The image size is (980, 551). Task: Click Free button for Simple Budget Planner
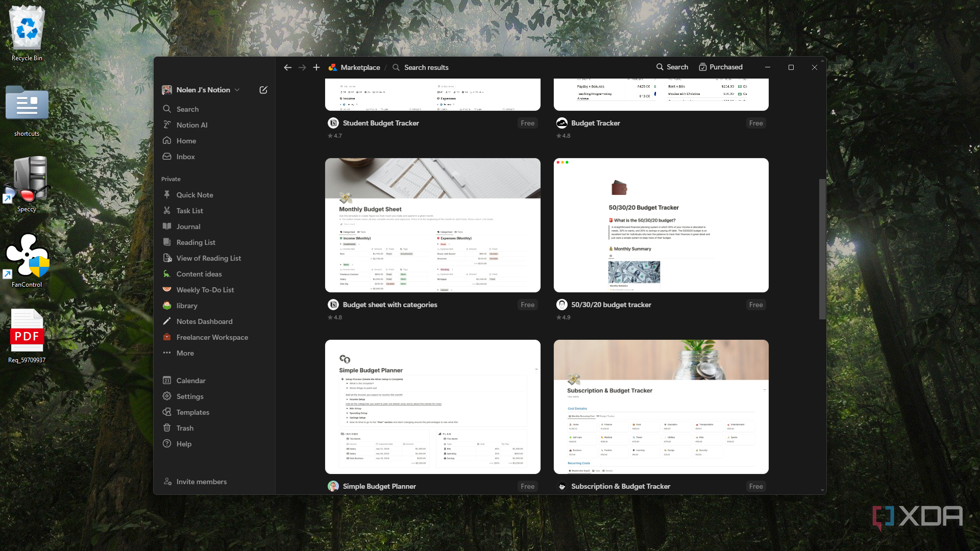pyautogui.click(x=528, y=486)
